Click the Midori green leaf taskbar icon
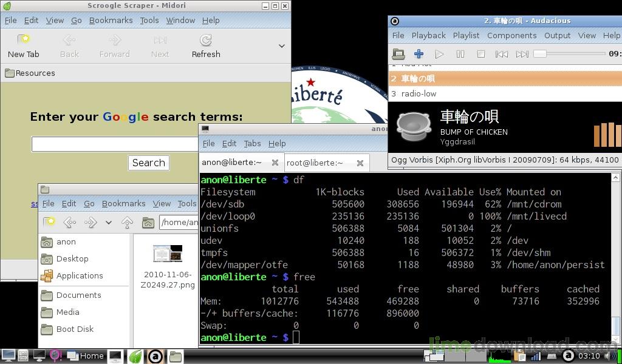 pos(135,356)
